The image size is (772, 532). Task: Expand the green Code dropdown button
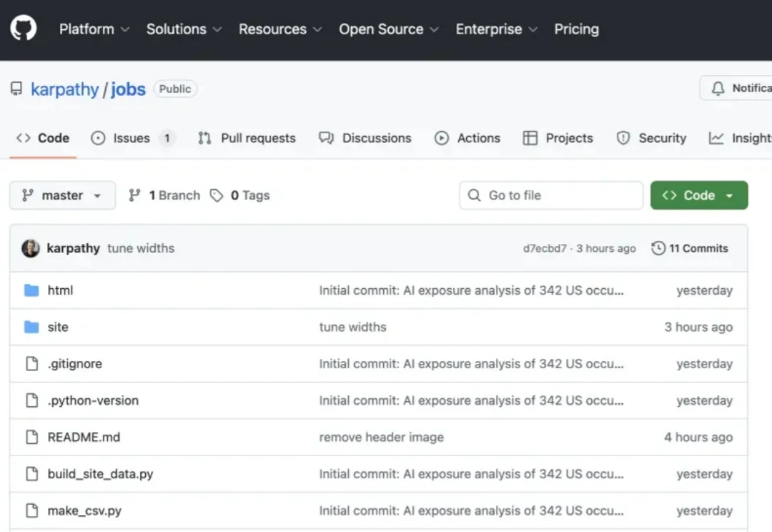[698, 195]
